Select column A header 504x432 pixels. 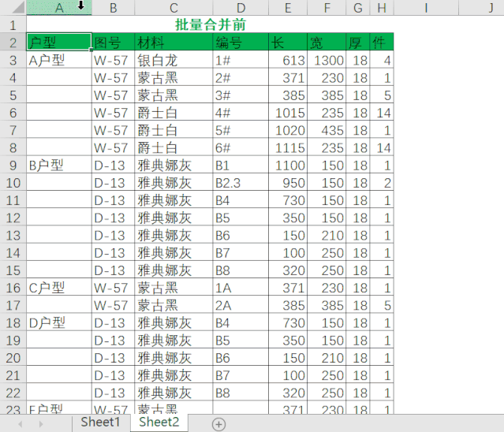(59, 8)
